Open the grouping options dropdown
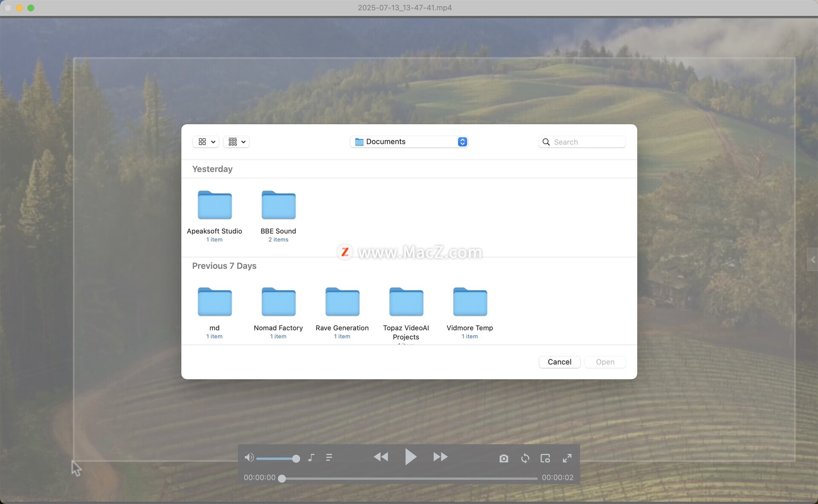Image resolution: width=818 pixels, height=504 pixels. click(236, 142)
